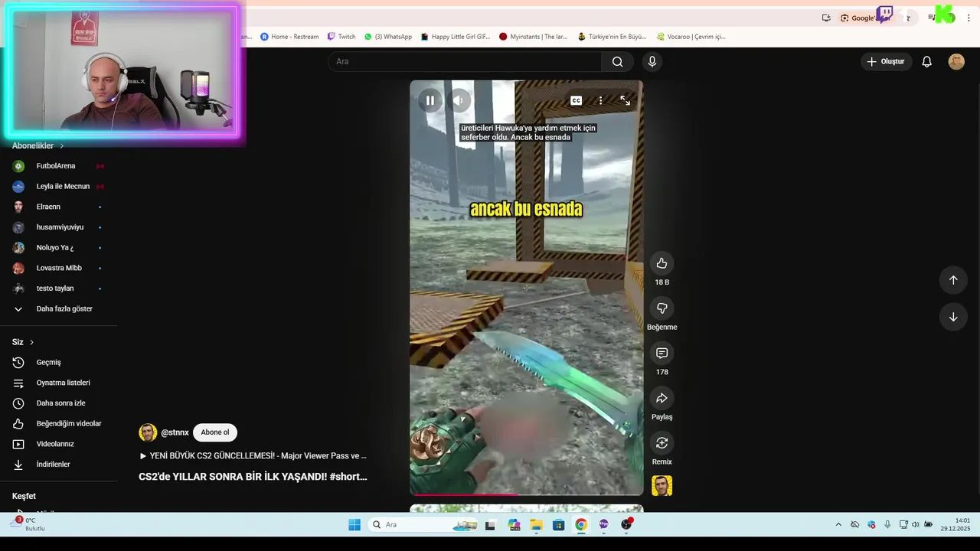Open the Oluştur create menu
The image size is (980, 551).
click(886, 61)
